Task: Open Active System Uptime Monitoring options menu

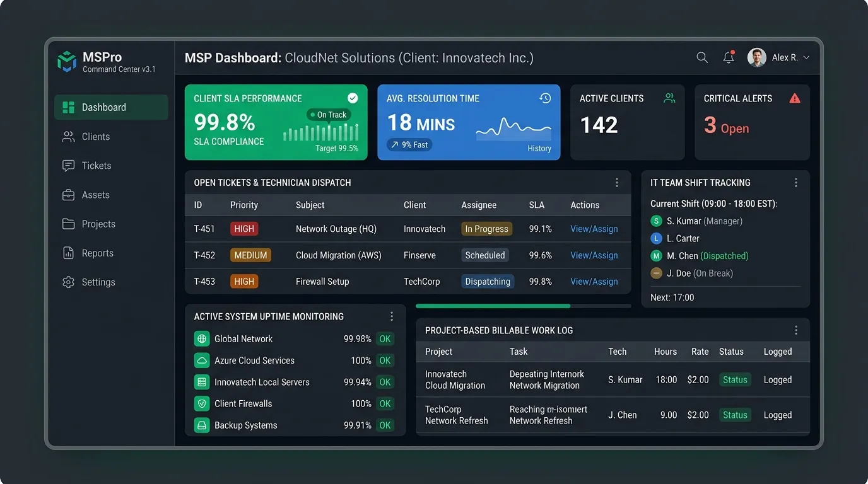Action: click(x=392, y=316)
